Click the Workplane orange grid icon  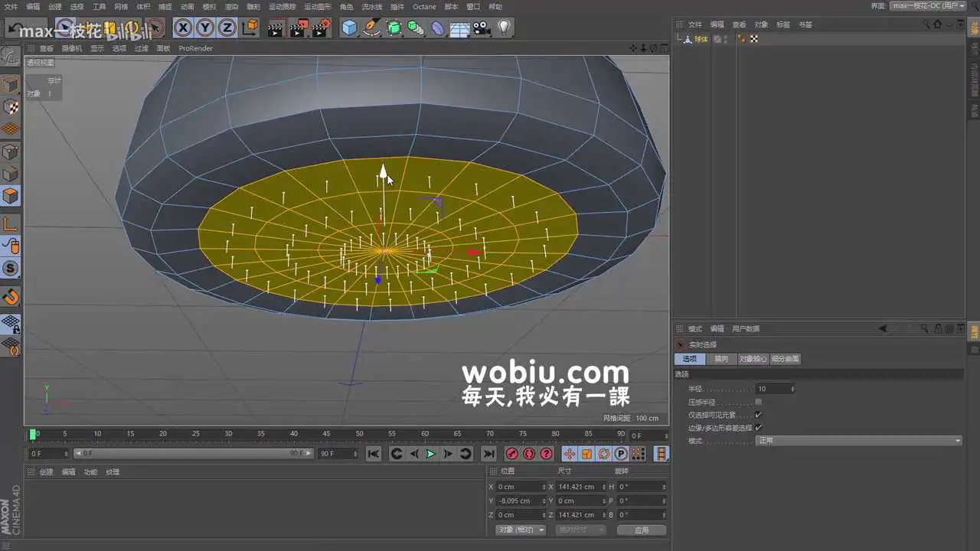[x=11, y=129]
